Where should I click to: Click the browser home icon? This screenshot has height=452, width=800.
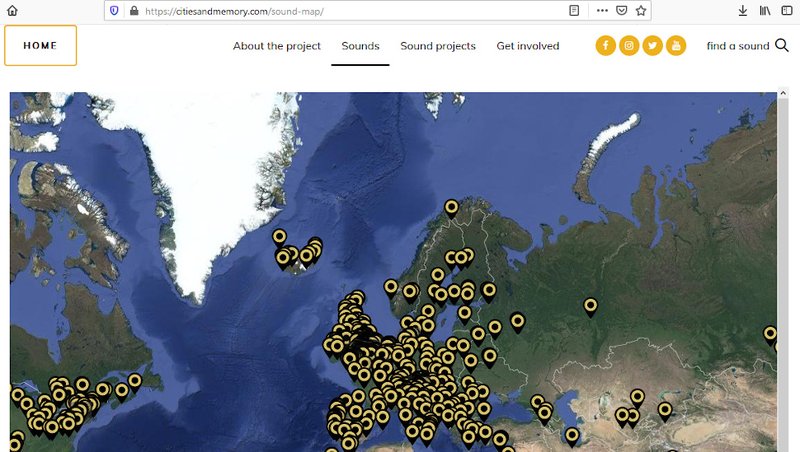(13, 10)
